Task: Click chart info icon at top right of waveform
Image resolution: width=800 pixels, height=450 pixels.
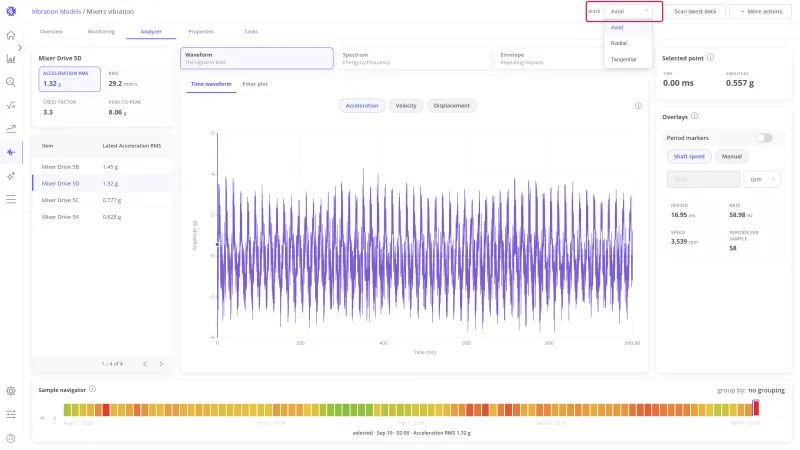Action: (x=638, y=106)
